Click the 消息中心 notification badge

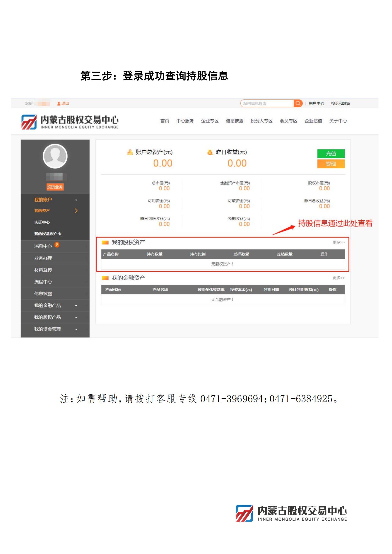tap(57, 245)
